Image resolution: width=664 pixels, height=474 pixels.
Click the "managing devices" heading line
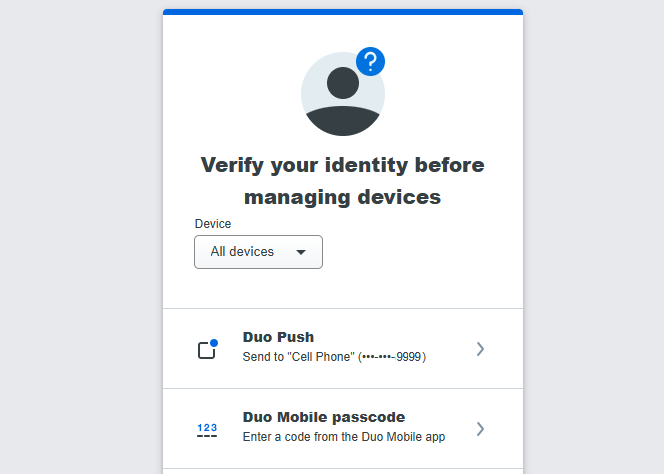click(x=342, y=197)
